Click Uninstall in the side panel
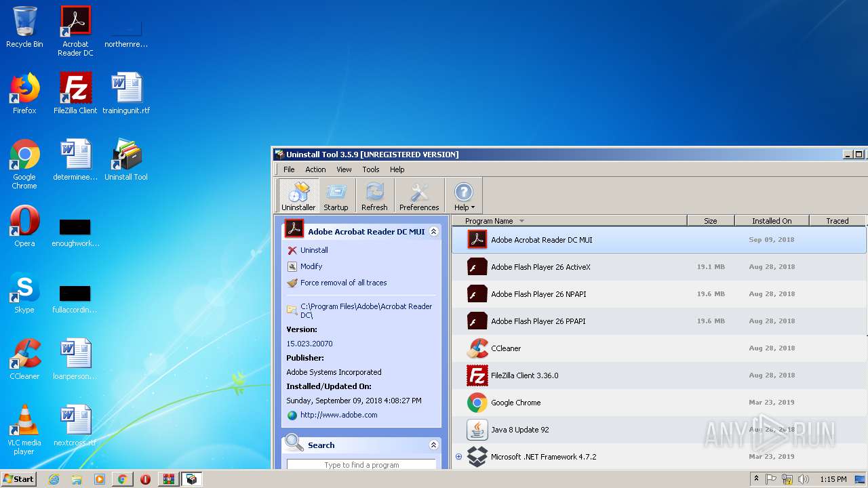Image resolution: width=868 pixels, height=488 pixels. tap(314, 250)
